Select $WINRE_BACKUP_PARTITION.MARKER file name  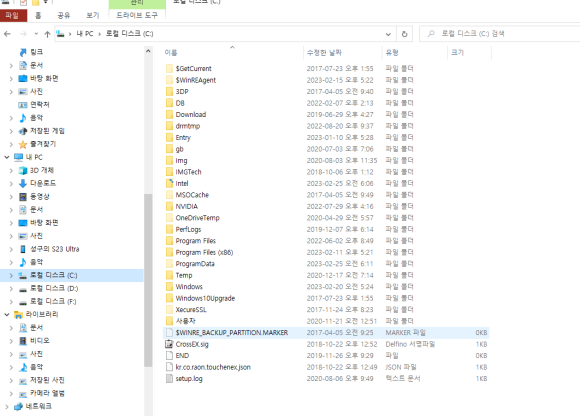tap(232, 332)
